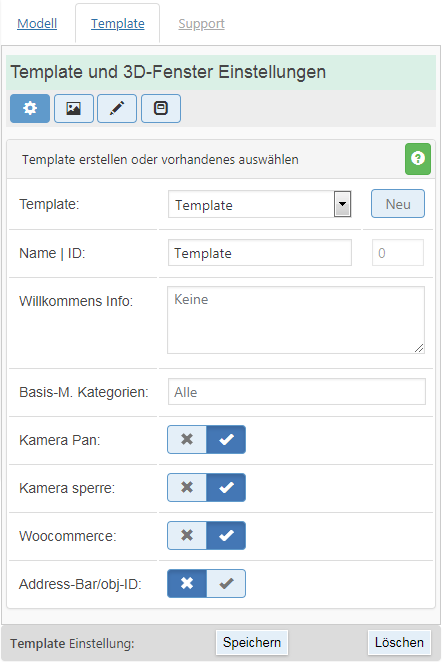Click the Willkommens Info text area
This screenshot has width=442, height=662.
click(296, 320)
